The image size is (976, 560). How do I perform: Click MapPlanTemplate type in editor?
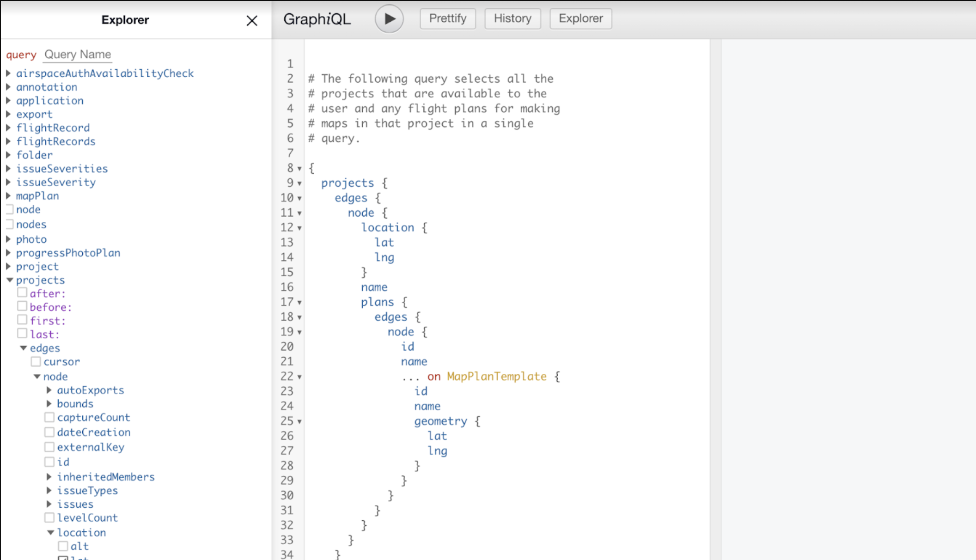497,377
